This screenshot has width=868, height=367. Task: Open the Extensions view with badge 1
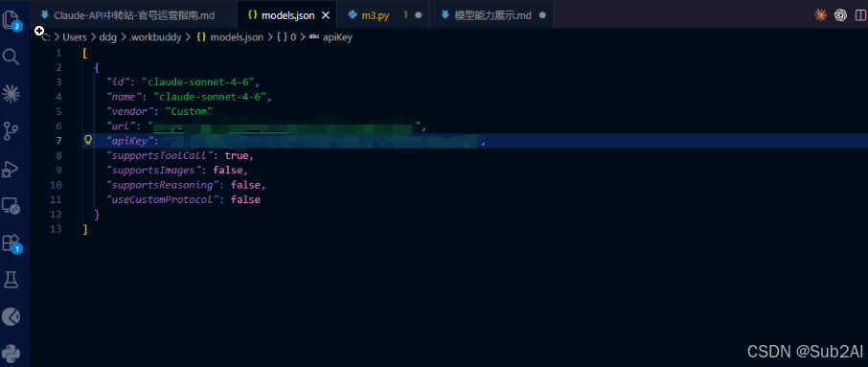tap(11, 243)
